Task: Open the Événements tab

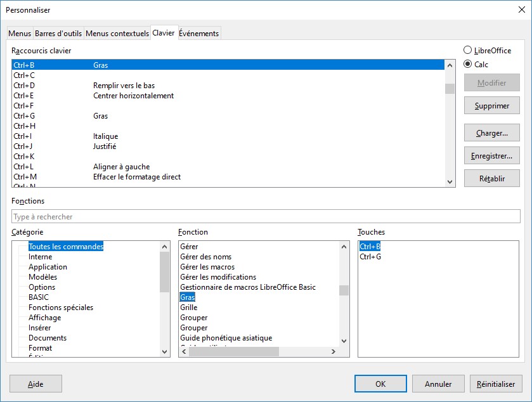Action: click(198, 34)
